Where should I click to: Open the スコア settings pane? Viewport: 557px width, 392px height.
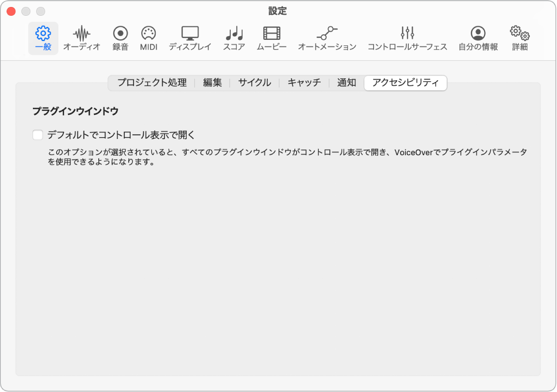click(234, 37)
